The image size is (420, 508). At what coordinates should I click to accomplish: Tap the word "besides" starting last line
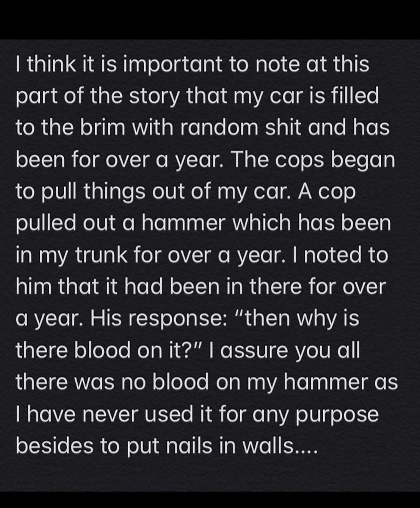pos(54,446)
